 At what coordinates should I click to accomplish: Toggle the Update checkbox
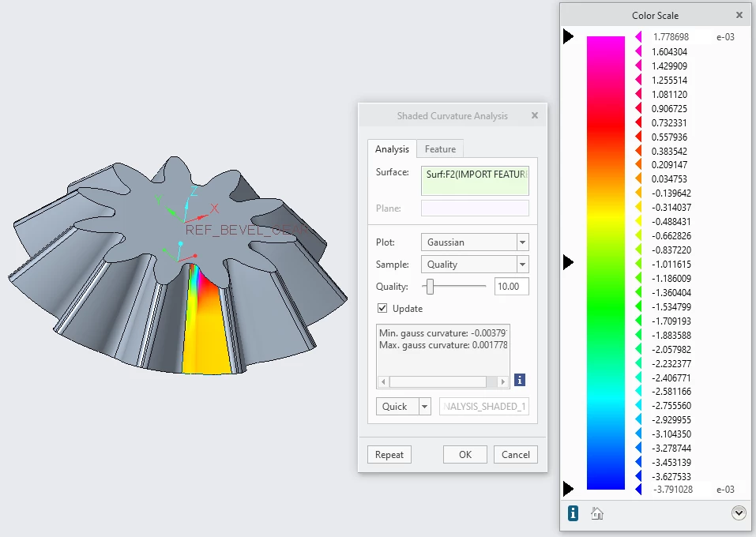click(382, 308)
